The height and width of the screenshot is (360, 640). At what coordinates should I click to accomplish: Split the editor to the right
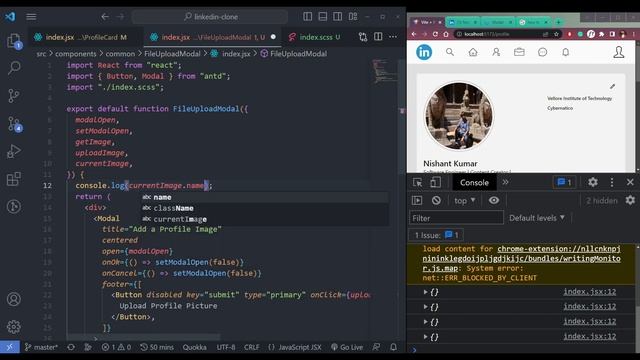[x=378, y=37]
